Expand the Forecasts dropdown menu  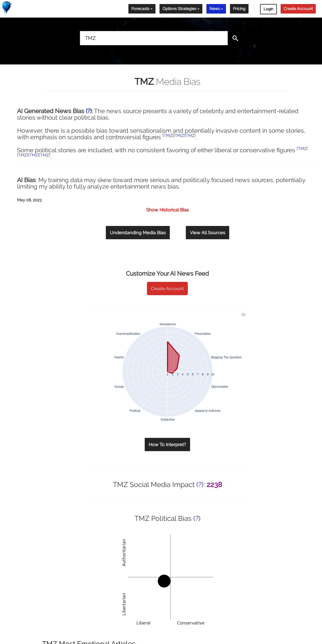click(x=142, y=9)
